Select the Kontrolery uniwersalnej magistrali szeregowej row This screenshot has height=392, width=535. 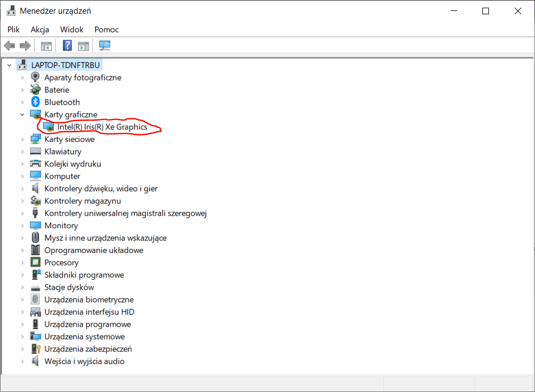(125, 213)
